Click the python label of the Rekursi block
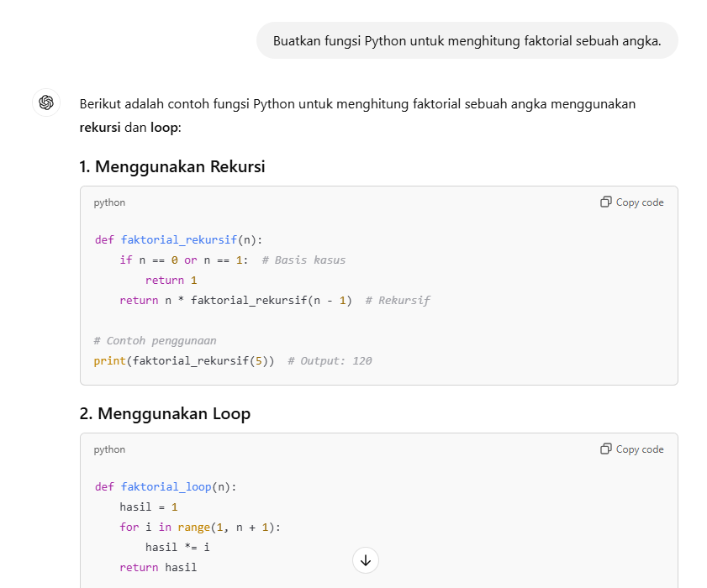The image size is (707, 588). pyautogui.click(x=109, y=202)
